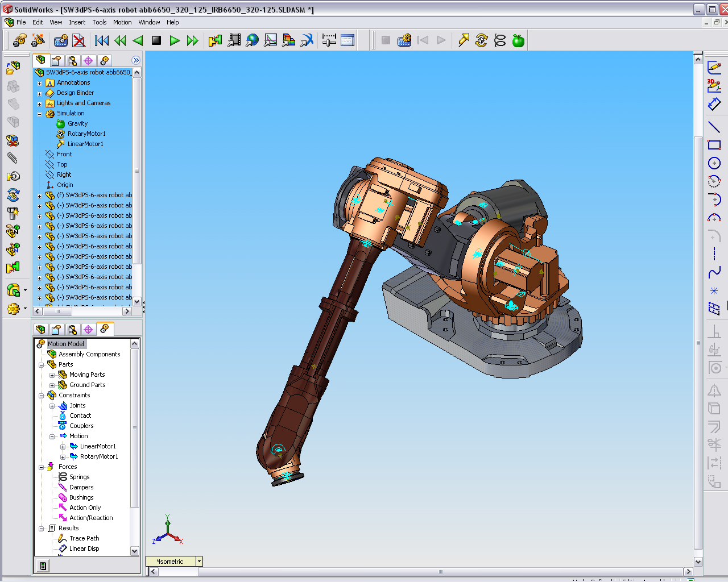Select the 3D Sketch tool

715,84
